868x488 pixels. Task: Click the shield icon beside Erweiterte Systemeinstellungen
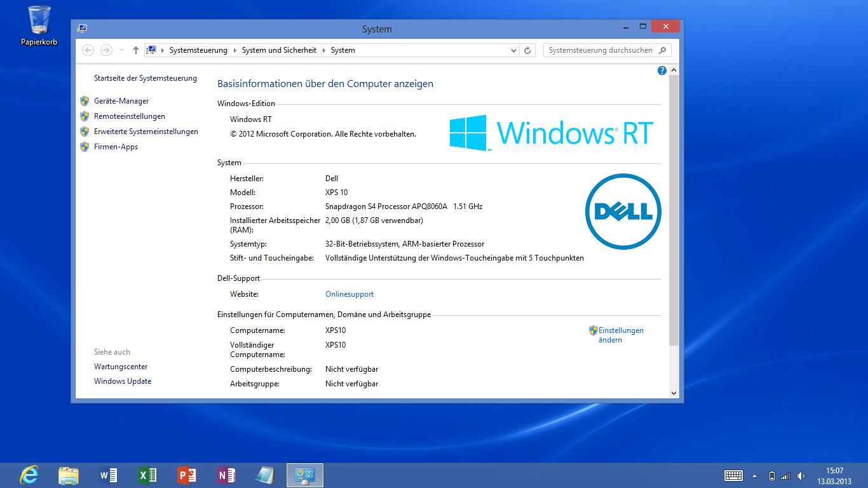pyautogui.click(x=85, y=132)
